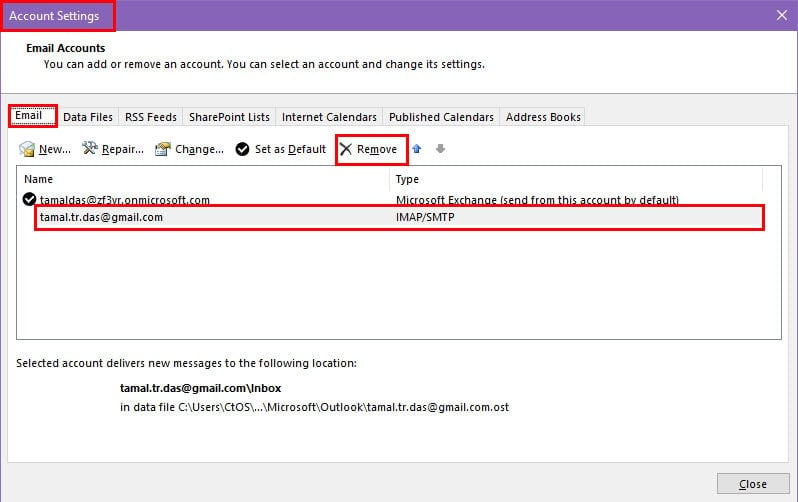Open the Internet Calendars tab

(x=329, y=117)
